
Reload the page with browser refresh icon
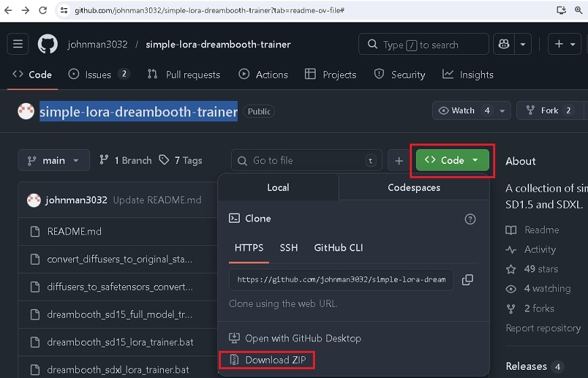(x=43, y=10)
